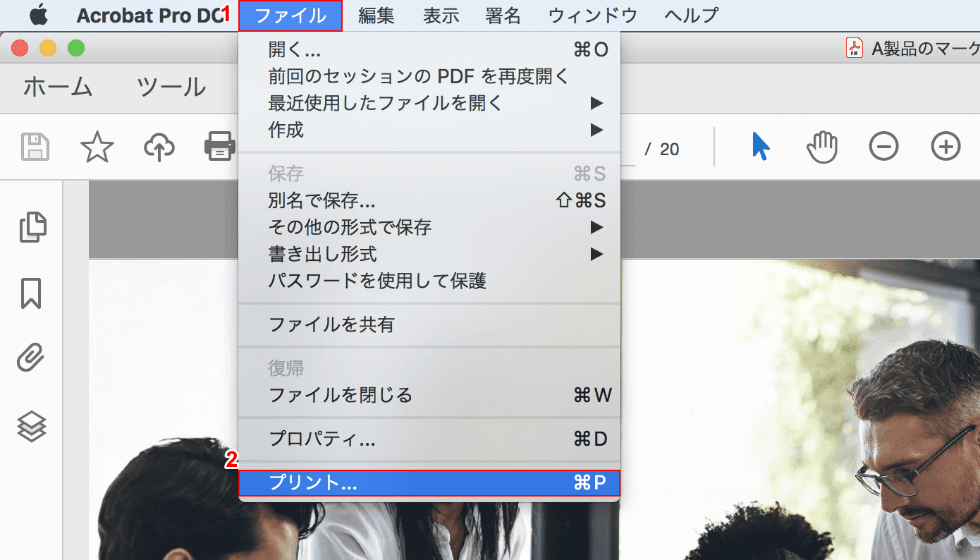
Task: Open the 表示 menu
Action: click(x=441, y=16)
